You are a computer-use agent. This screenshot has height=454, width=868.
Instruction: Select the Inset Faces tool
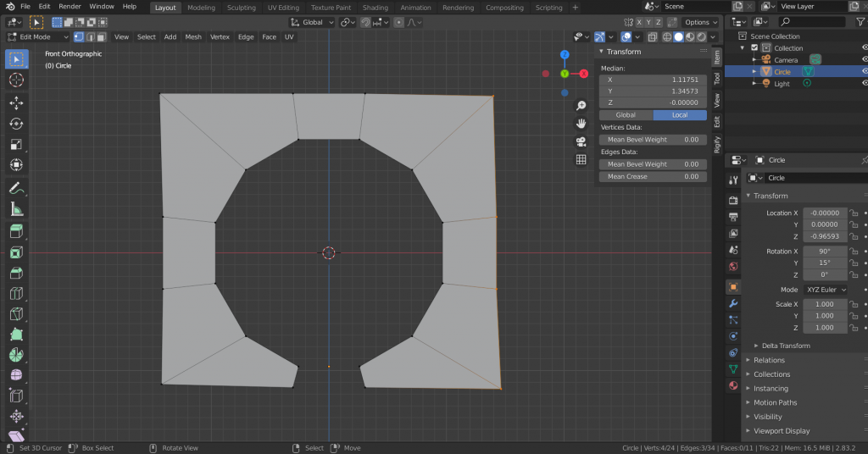[16, 252]
